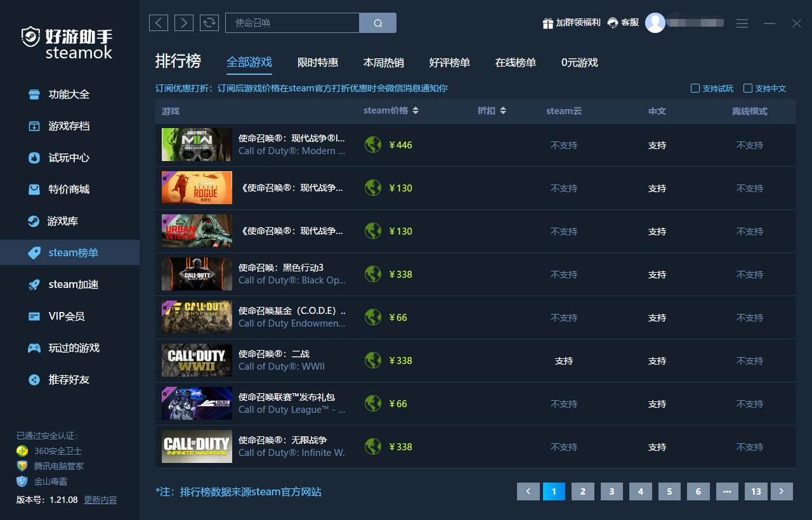Open Black Ops 3 thumbnail
Viewport: 812px width, 520px height.
coord(197,274)
